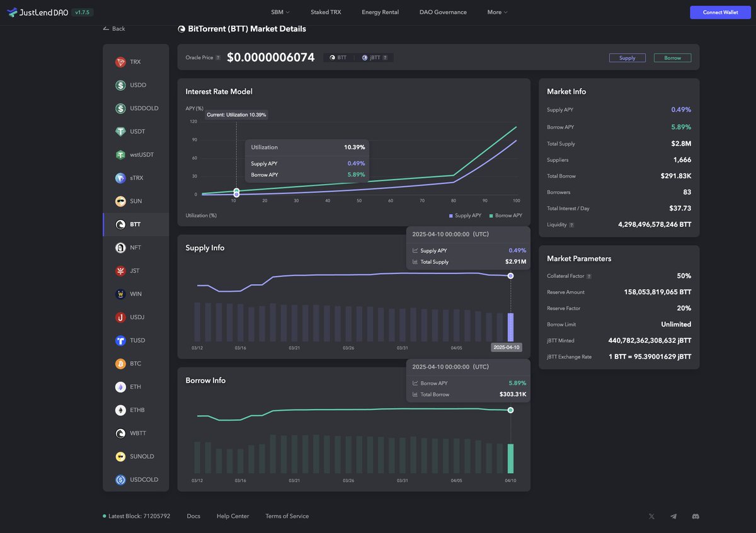
Task: Select the BTT token icon in sidebar
Action: [x=120, y=224]
